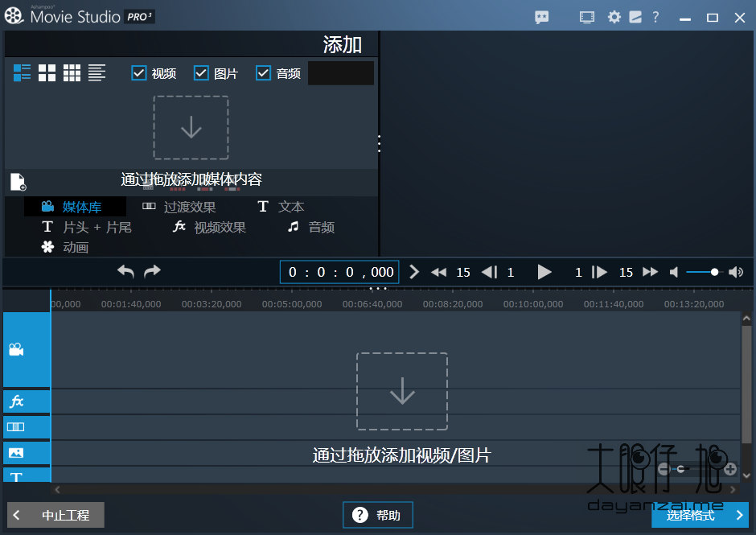The height and width of the screenshot is (535, 756).
Task: Zoom in timeline plus button
Action: tap(730, 469)
